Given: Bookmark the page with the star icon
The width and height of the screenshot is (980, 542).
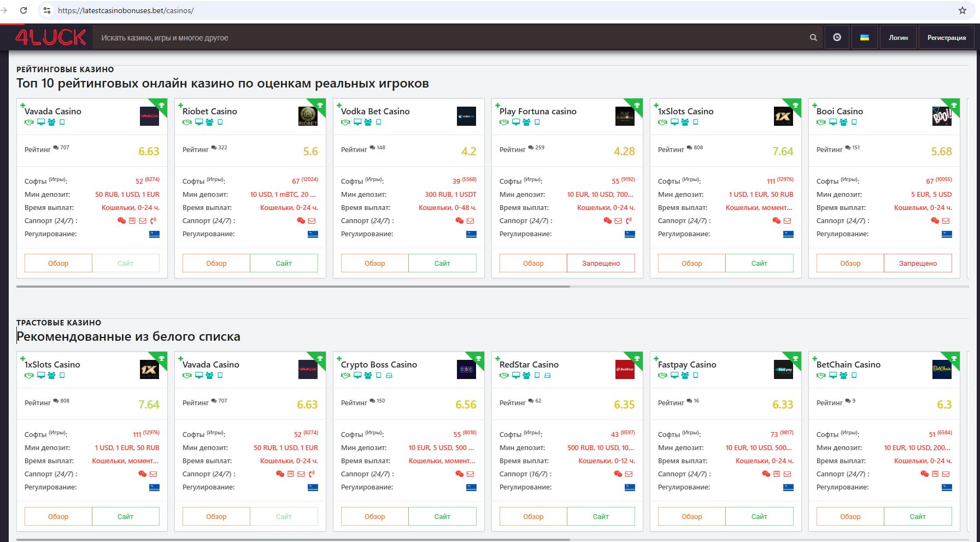Looking at the screenshot, I should pyautogui.click(x=963, y=10).
